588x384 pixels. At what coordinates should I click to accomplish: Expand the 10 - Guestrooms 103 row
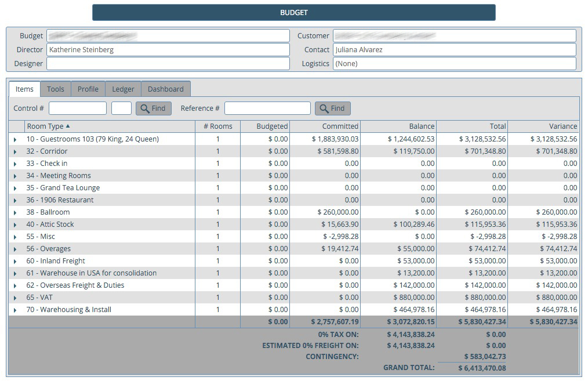point(15,139)
